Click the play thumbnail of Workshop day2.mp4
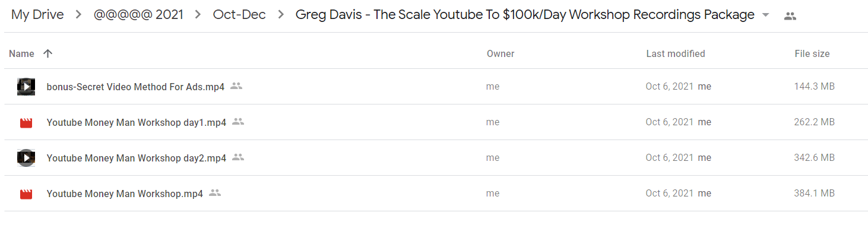Screen dimensions: 868x225 click(x=26, y=158)
